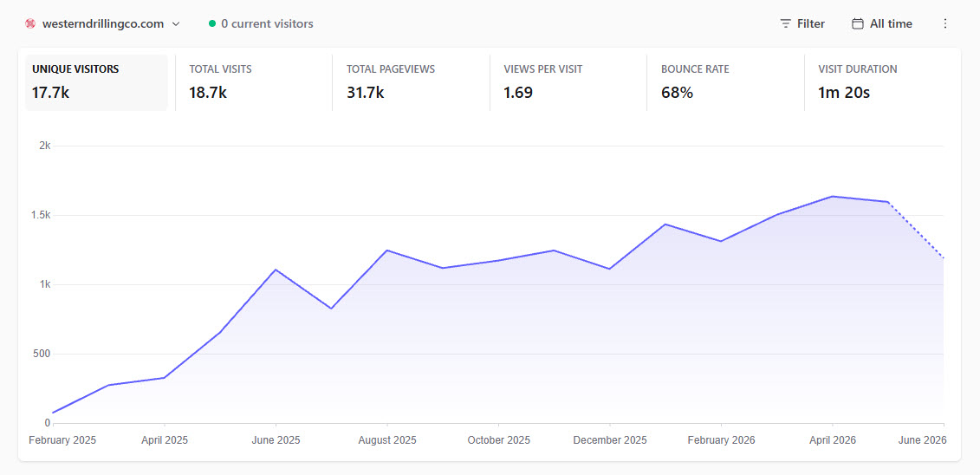
Task: Select the Total Pageviews metric tab
Action: pos(411,82)
